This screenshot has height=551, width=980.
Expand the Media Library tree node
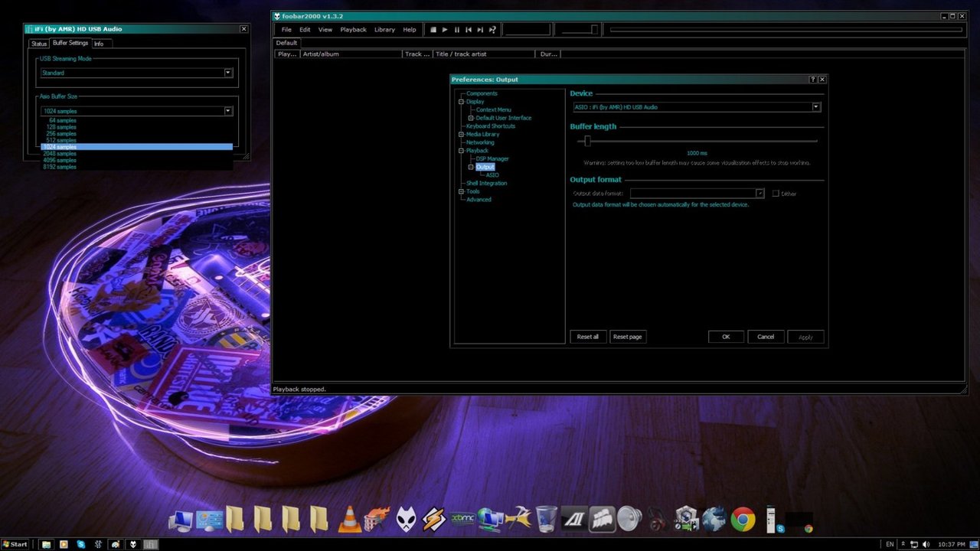tap(461, 135)
